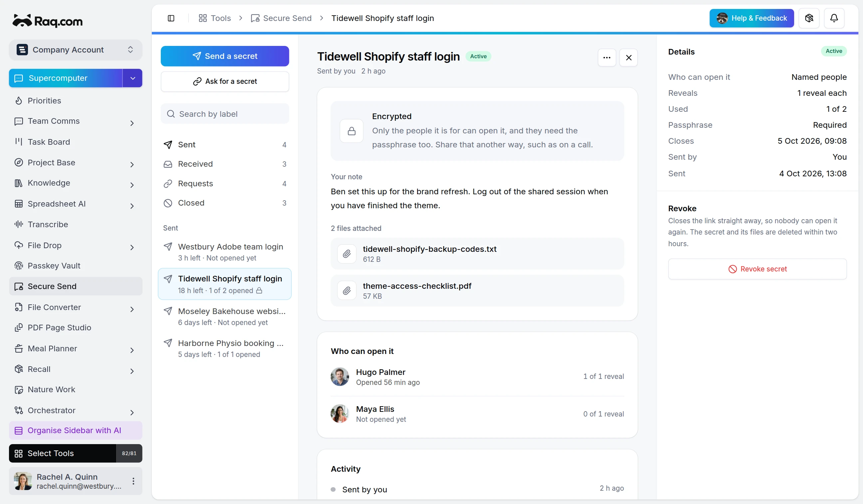This screenshot has height=504, width=863.
Task: Select the Sent folder
Action: [225, 144]
